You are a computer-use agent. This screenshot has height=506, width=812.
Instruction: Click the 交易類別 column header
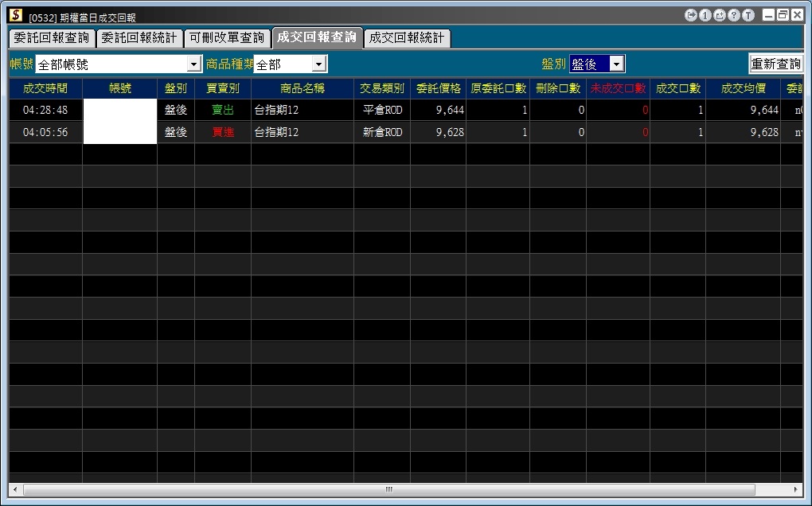pos(382,88)
